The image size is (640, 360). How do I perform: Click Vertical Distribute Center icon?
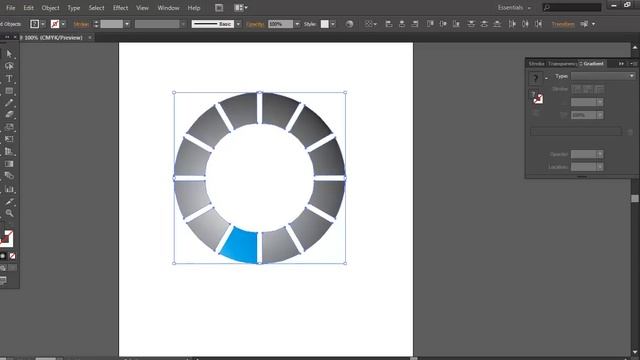484,24
